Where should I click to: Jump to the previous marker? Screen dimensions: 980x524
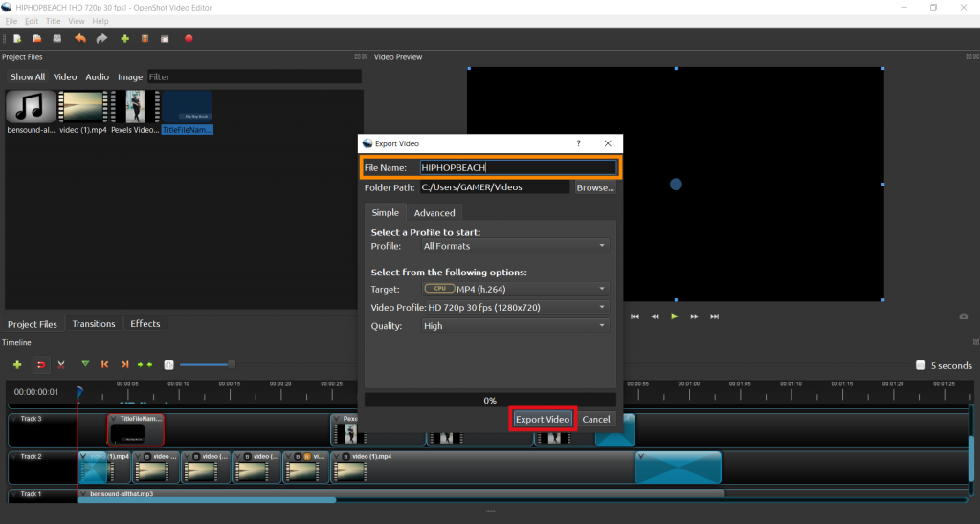pos(105,364)
